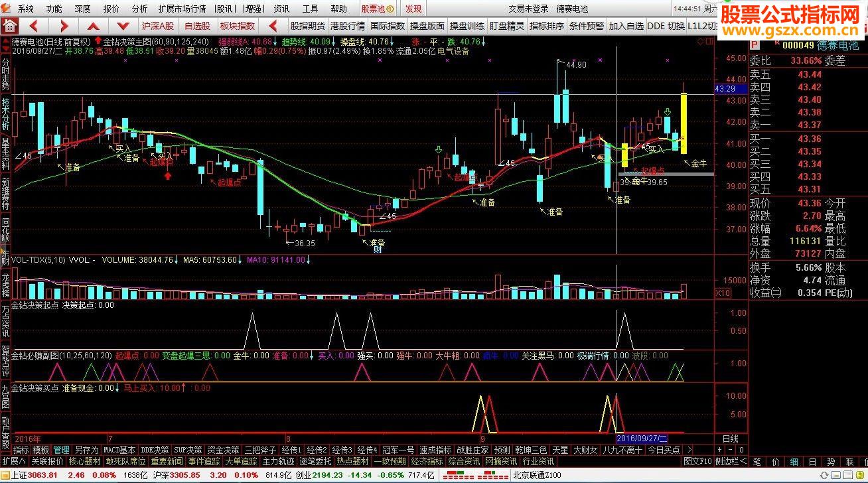Open the 重要新闻 bottom tab
This screenshot has width=868, height=483.
click(x=166, y=461)
